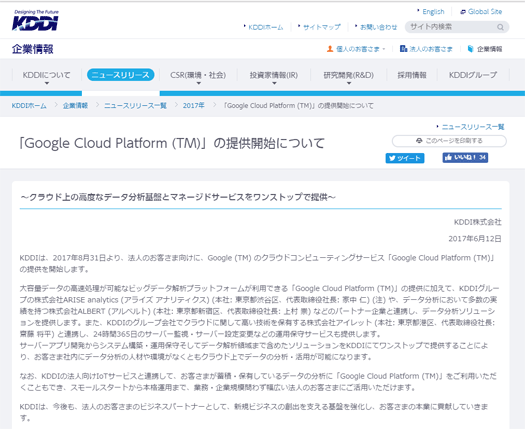The image size is (525, 429).
Task: Click the search magnifier icon
Action: [x=500, y=27]
